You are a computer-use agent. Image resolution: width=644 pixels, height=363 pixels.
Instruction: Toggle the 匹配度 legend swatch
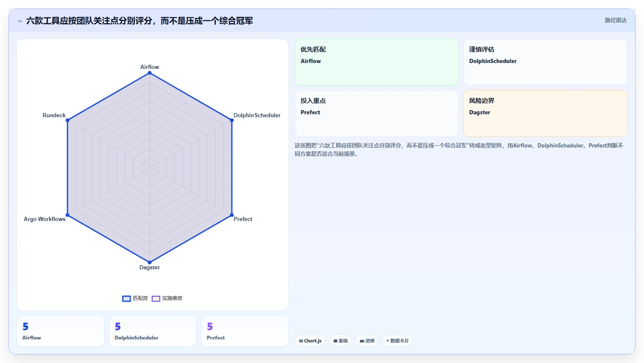126,299
